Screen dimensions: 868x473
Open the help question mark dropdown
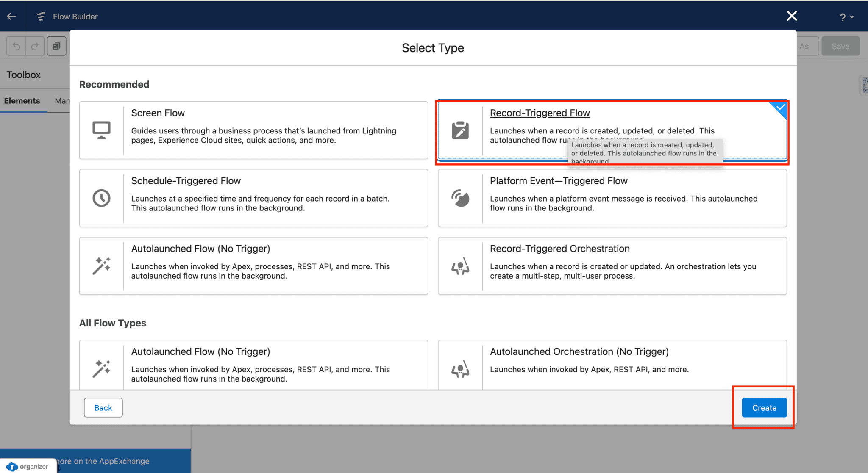coord(846,17)
